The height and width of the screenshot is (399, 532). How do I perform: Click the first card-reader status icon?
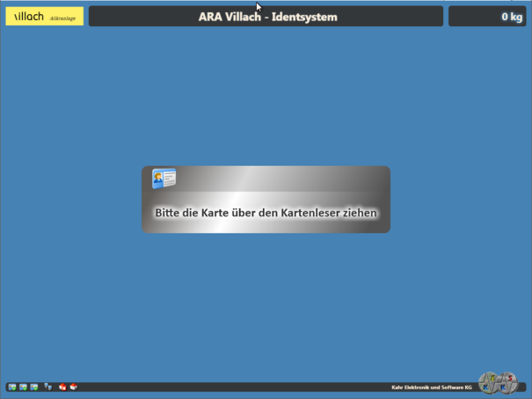point(12,387)
